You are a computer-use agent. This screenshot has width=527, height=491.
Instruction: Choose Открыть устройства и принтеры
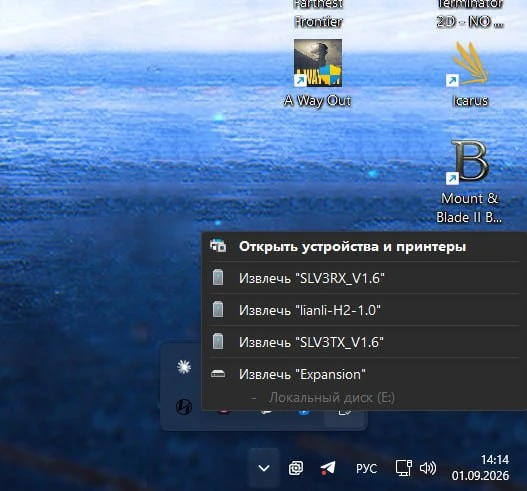(x=364, y=246)
